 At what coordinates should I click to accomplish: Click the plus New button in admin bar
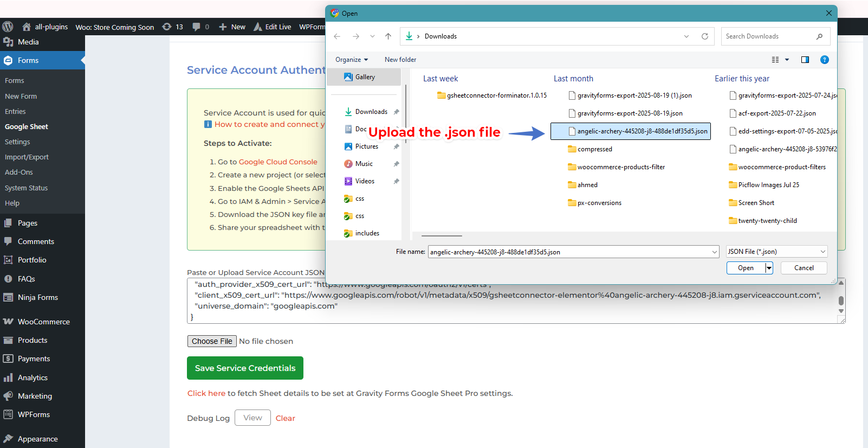232,27
